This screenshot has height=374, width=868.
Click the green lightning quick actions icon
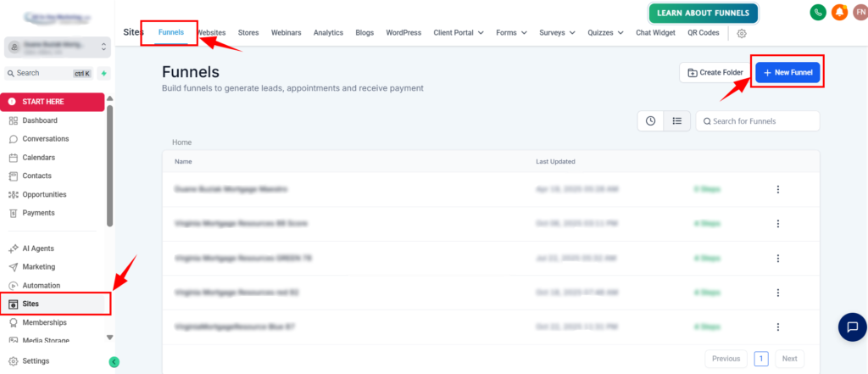(x=103, y=73)
